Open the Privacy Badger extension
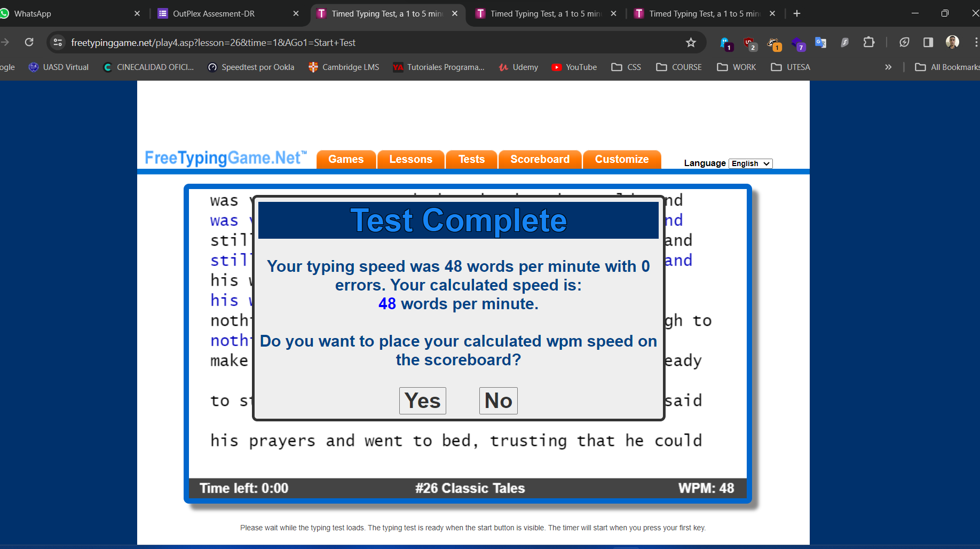The height and width of the screenshot is (549, 980). (773, 43)
